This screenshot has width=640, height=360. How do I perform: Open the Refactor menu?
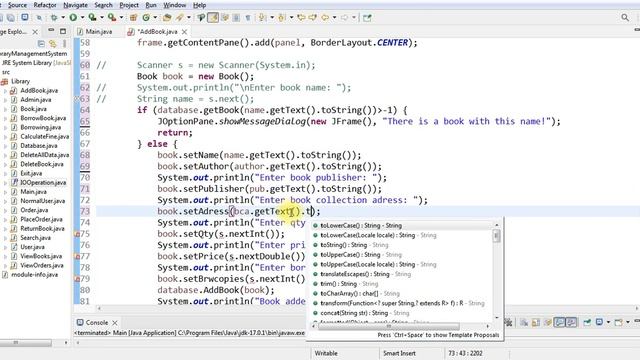coord(45,5)
